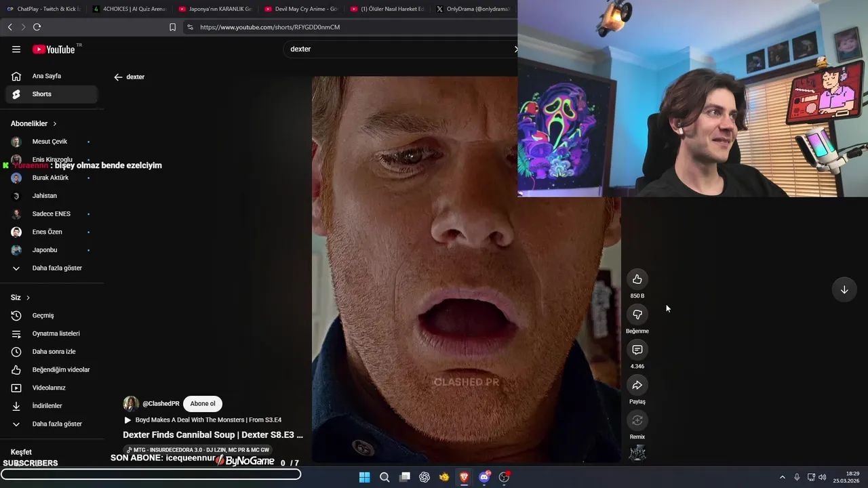Open the sound thumbnail below Remix
This screenshot has height=488, width=868.
click(x=637, y=454)
